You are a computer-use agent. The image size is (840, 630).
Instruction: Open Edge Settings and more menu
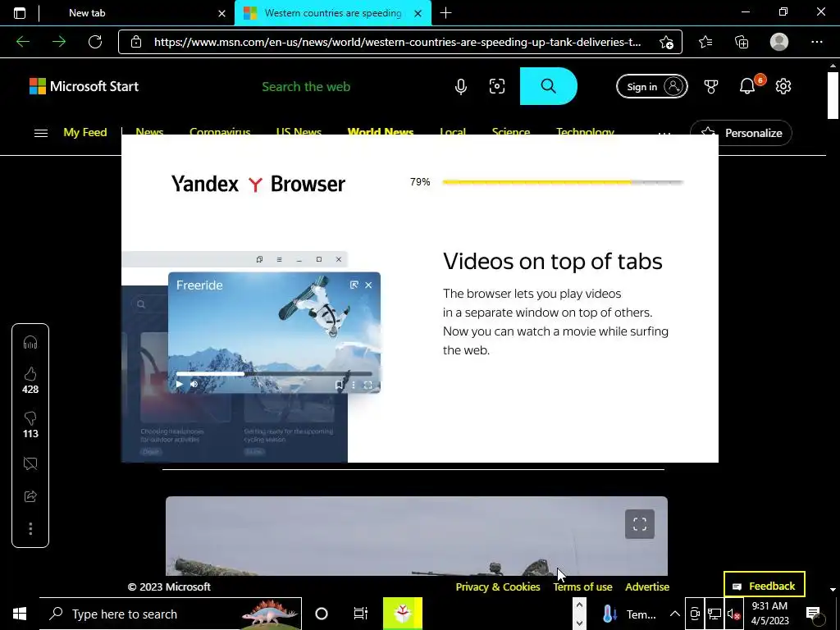816,42
